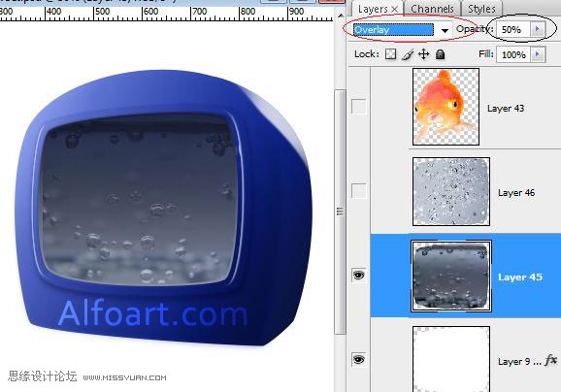Click the Fill label
Viewport: 561px width, 392px height.
tap(486, 54)
